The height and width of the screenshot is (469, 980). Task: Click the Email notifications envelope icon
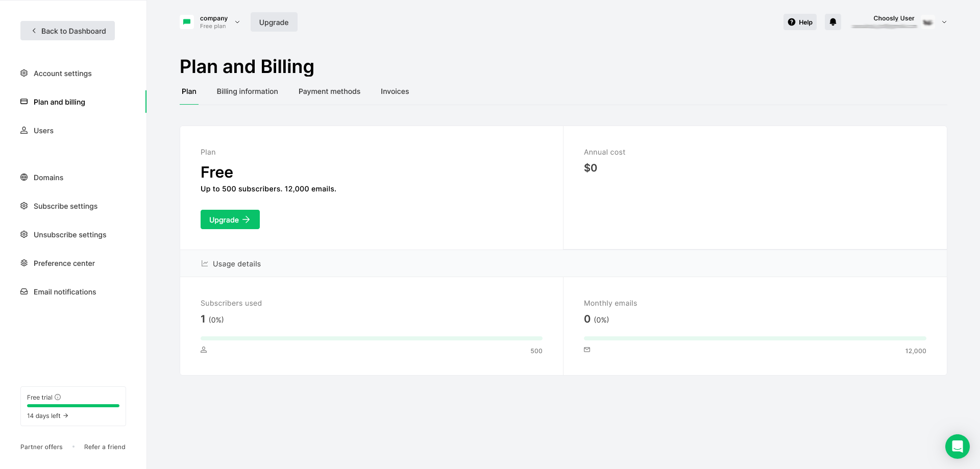coord(24,291)
